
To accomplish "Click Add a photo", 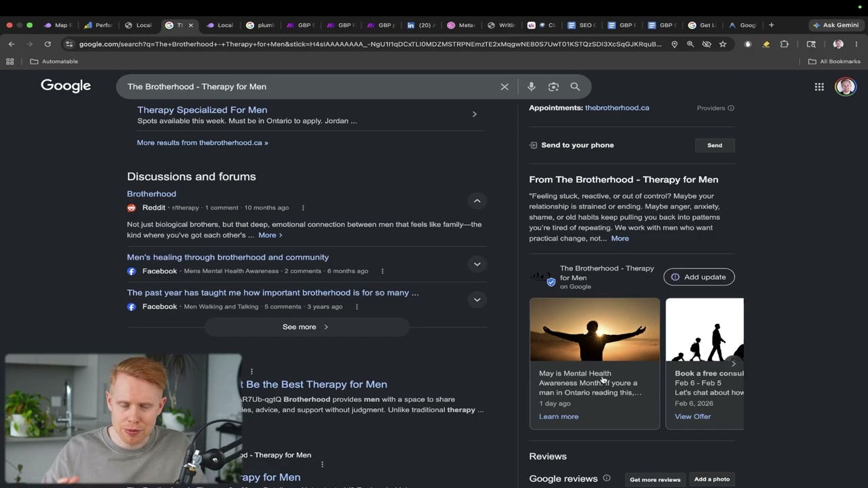I will click(712, 479).
